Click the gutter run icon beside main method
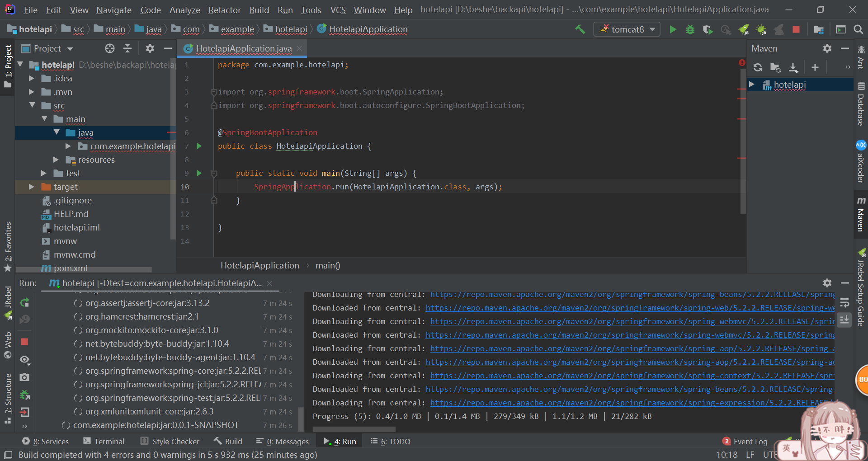The image size is (868, 461). (x=198, y=173)
